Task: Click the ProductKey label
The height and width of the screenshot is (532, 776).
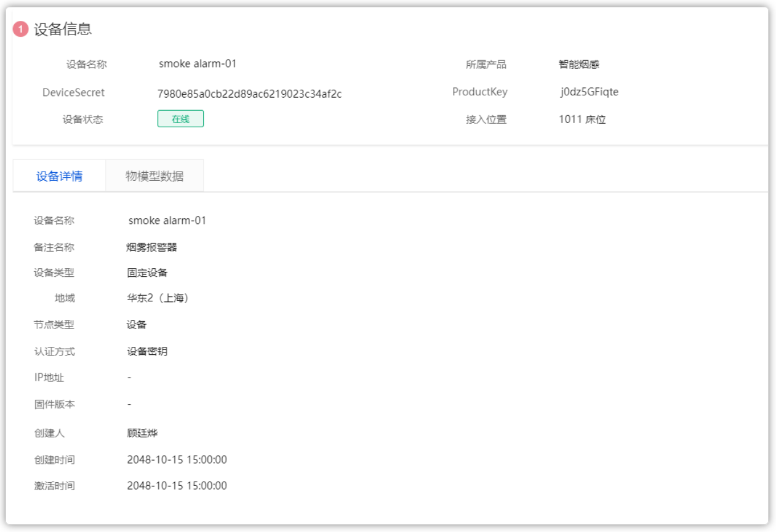Action: pyautogui.click(x=480, y=92)
